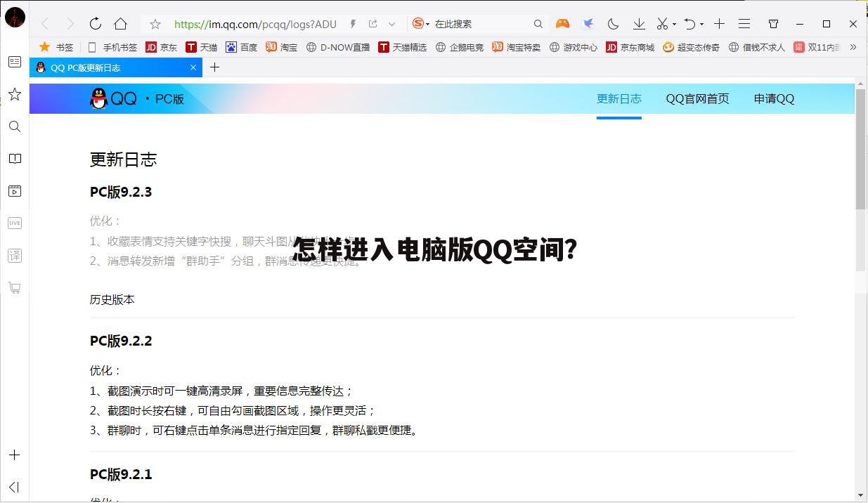The height and width of the screenshot is (503, 868).
Task: Open the skin shirt icon
Action: (773, 24)
